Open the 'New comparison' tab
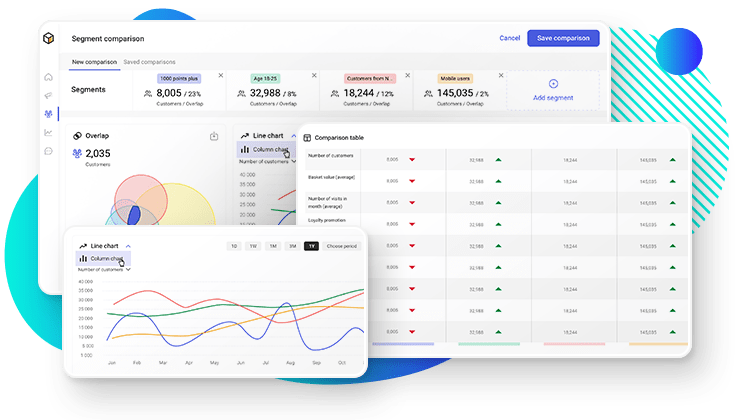Image resolution: width=735 pixels, height=420 pixels. [94, 62]
